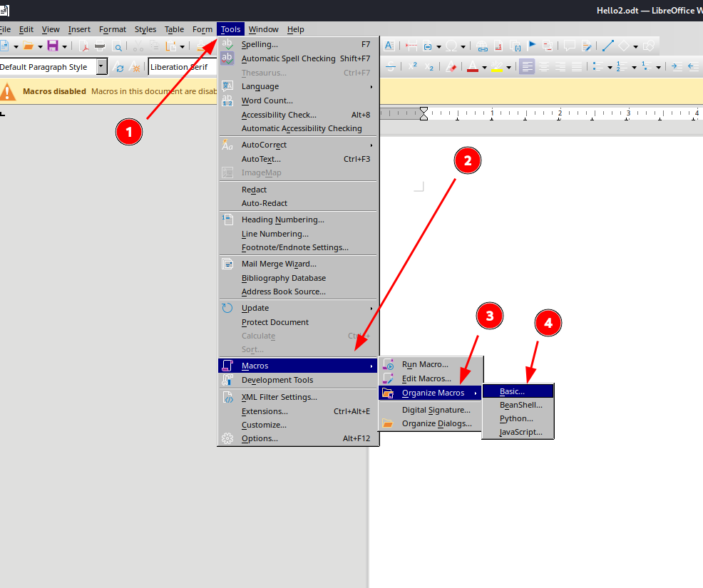
Task: Open Paragraph Style combo box dropdown
Action: (x=102, y=67)
